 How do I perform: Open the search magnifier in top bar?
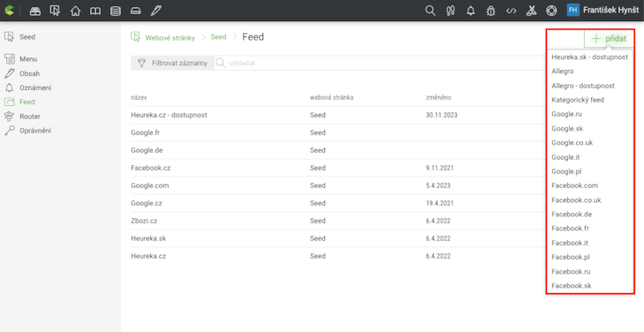(430, 11)
